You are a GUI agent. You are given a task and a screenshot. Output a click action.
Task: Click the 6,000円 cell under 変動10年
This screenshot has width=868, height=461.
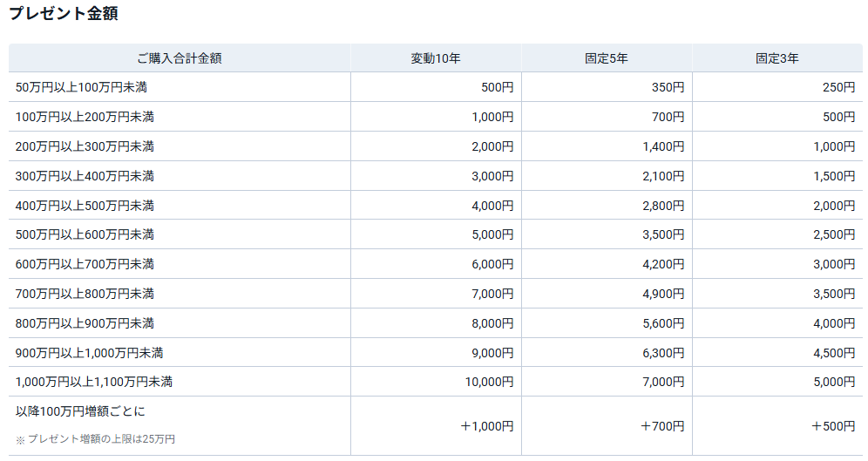point(492,264)
